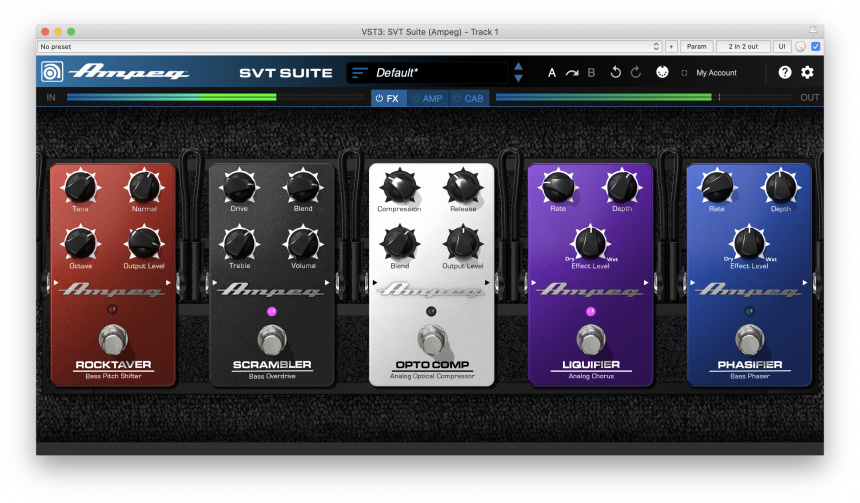The width and height of the screenshot is (860, 503).
Task: Move Liquifier pedal left with arrow
Action: click(x=534, y=282)
